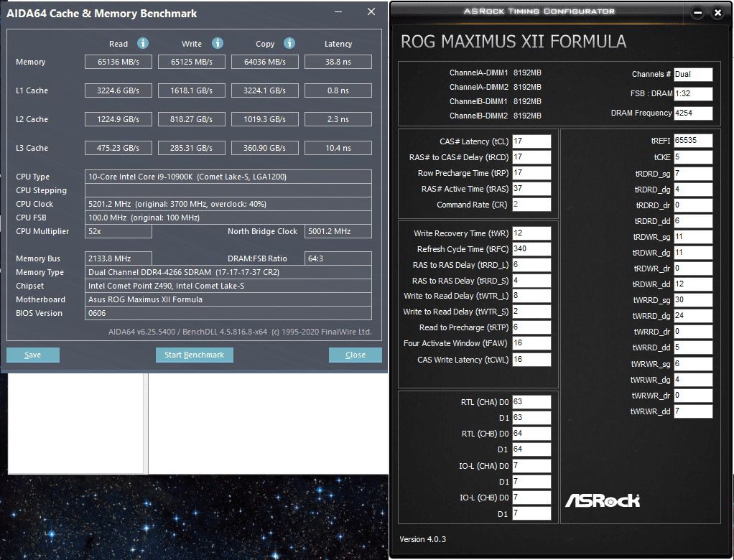Click the DRAM:FSB Ratio 64:3 field
The width and height of the screenshot is (734, 560).
[x=338, y=258]
